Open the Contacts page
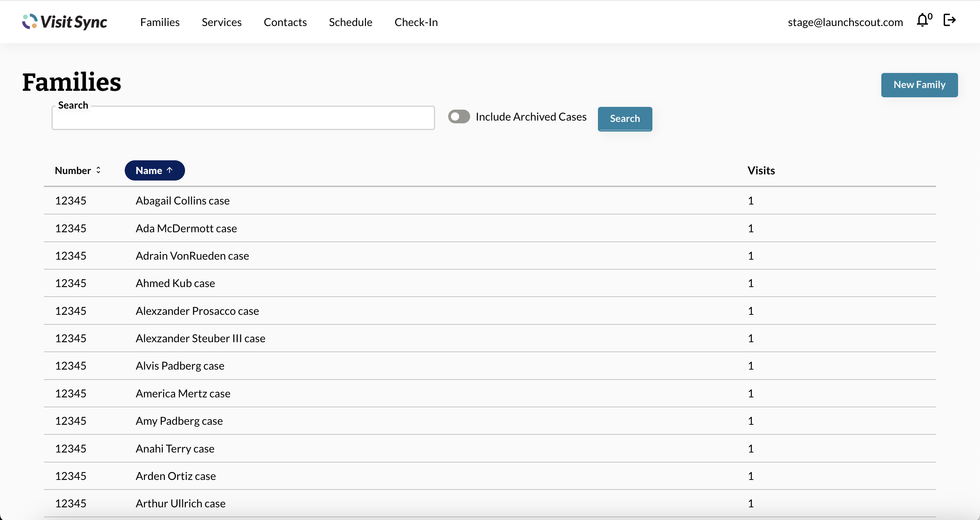The image size is (980, 520). click(285, 22)
